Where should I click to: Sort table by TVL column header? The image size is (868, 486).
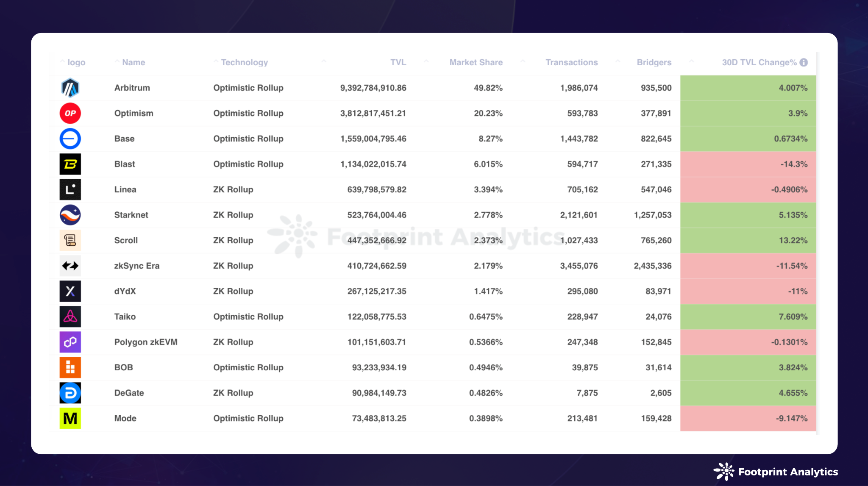(x=398, y=62)
